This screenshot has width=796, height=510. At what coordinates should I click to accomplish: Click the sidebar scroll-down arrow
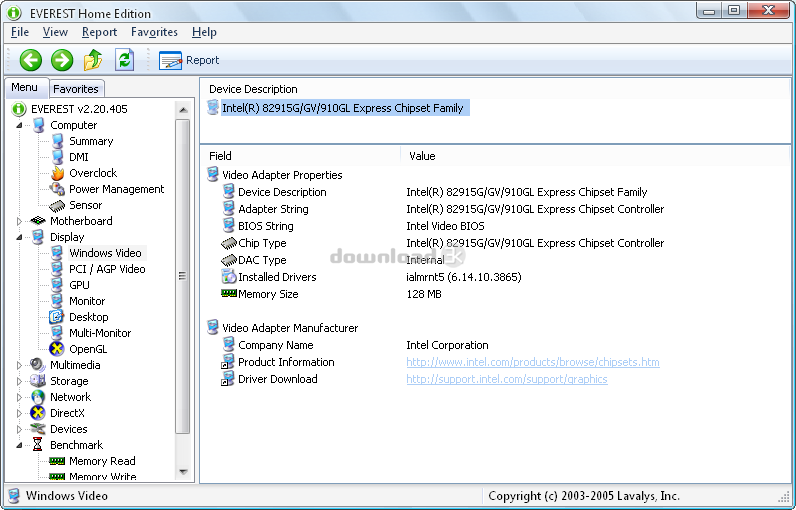(183, 470)
